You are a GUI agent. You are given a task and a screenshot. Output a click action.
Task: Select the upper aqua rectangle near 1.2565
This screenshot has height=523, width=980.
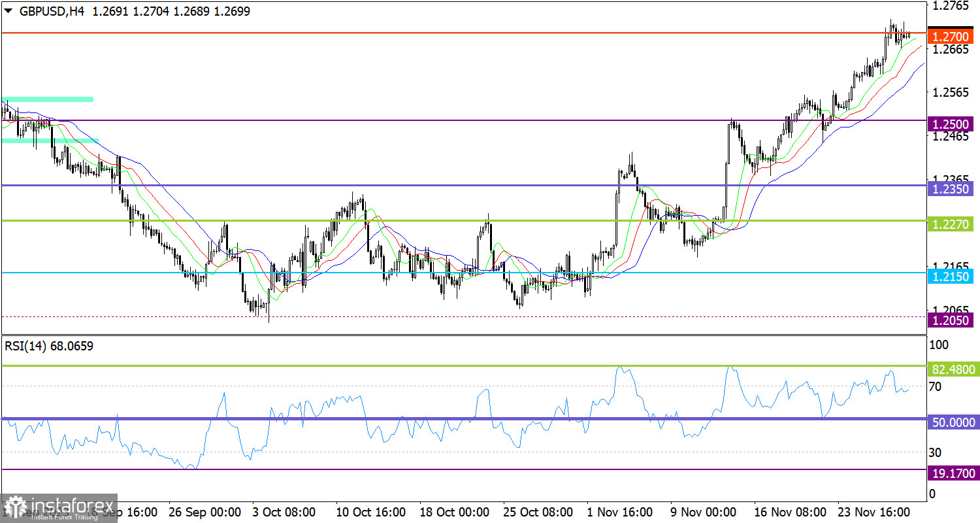click(48, 99)
